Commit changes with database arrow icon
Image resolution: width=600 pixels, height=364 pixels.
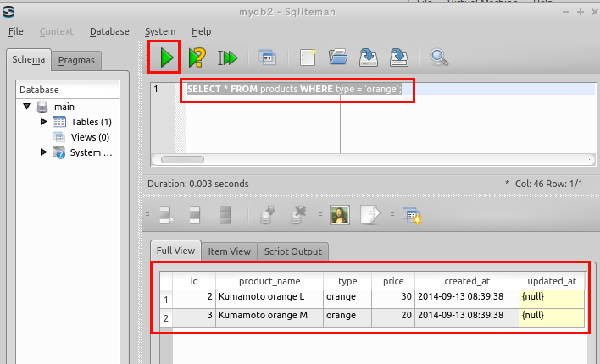[268, 215]
